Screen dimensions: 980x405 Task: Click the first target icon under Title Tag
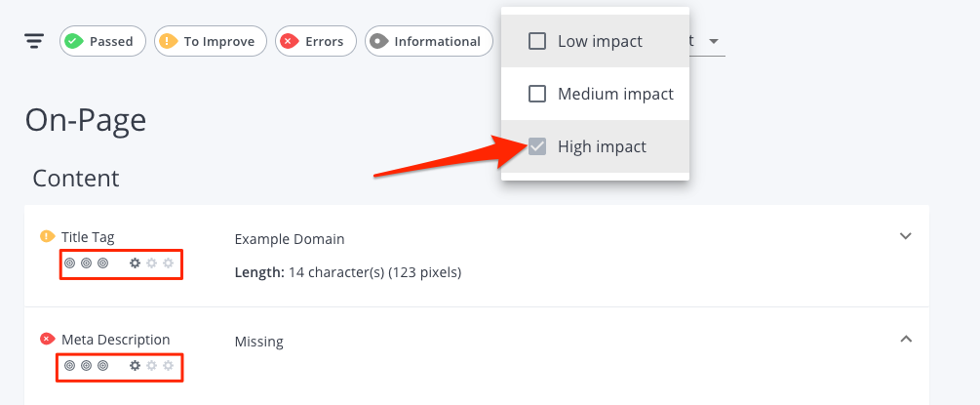[x=70, y=263]
